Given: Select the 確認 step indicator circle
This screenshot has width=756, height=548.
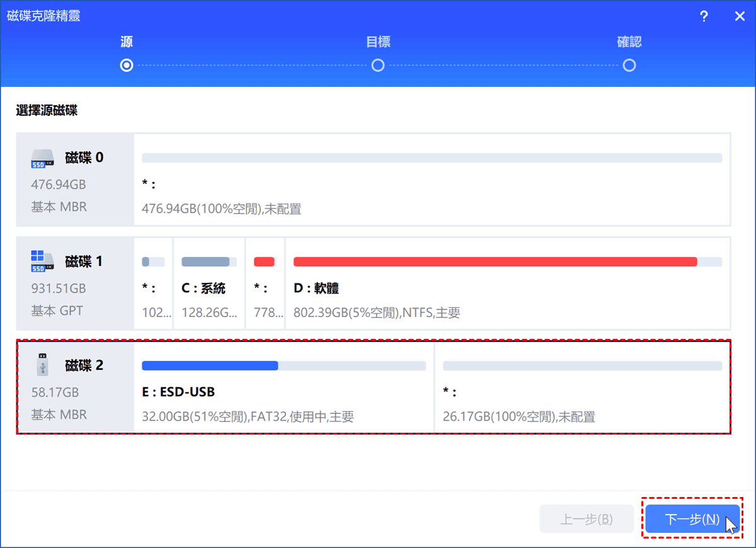Looking at the screenshot, I should click(x=629, y=66).
